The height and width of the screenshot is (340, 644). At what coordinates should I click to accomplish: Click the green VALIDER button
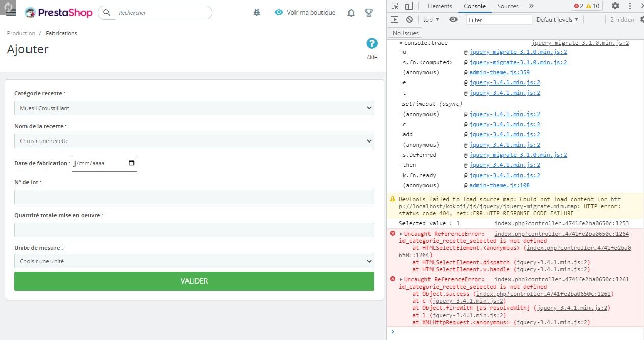pos(194,281)
